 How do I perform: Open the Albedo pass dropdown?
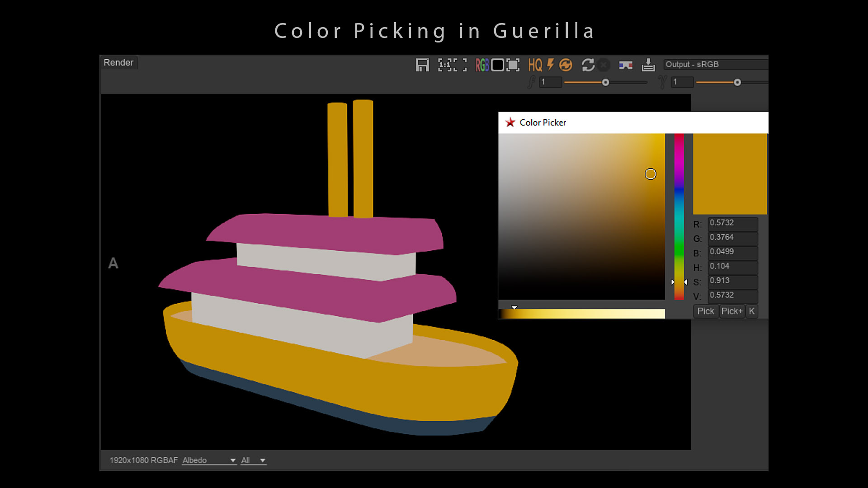(209, 460)
